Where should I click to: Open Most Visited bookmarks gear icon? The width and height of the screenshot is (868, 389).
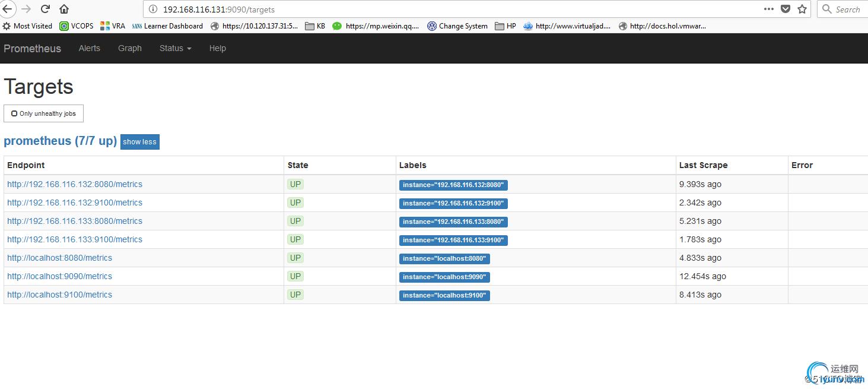[7, 26]
